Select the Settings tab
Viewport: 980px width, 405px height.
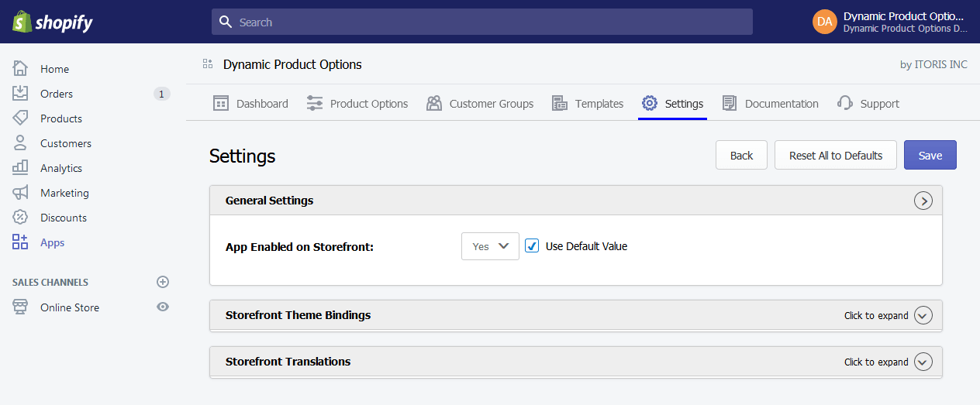(672, 103)
